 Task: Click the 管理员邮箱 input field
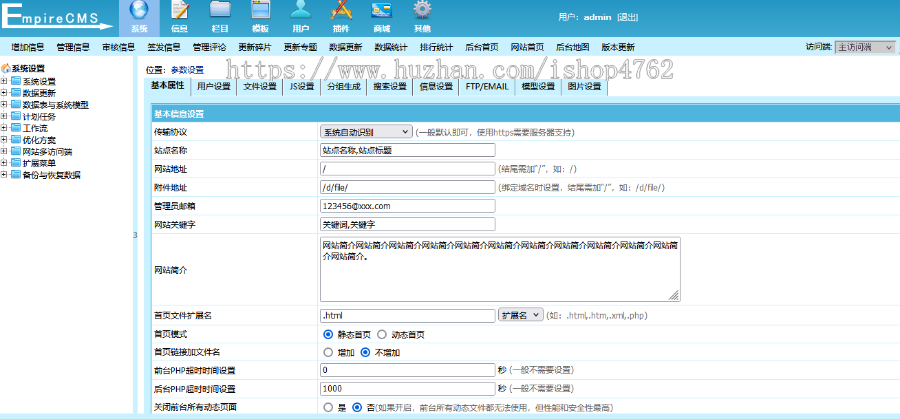(408, 205)
